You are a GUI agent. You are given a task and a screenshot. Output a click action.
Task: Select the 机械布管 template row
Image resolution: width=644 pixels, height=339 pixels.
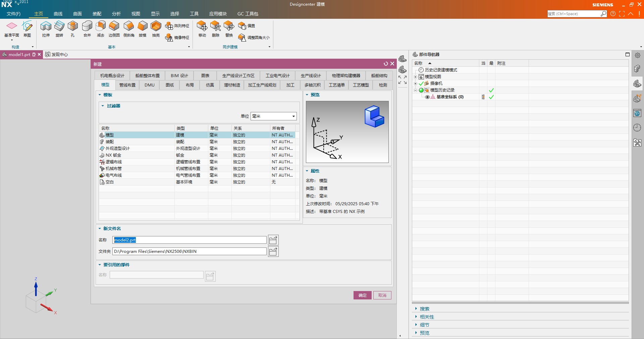tap(197, 169)
